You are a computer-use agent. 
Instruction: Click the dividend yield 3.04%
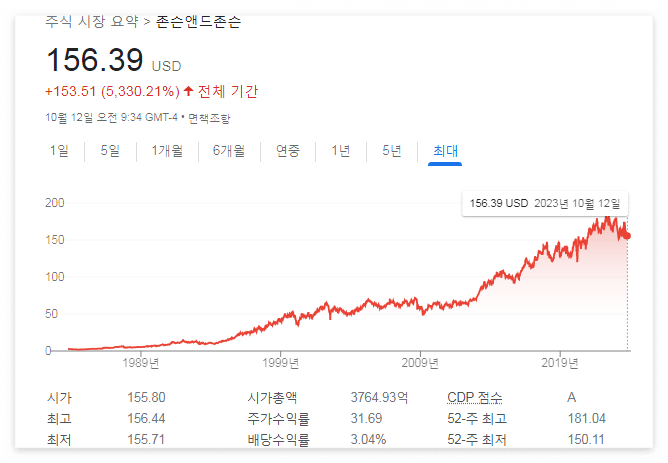368,439
